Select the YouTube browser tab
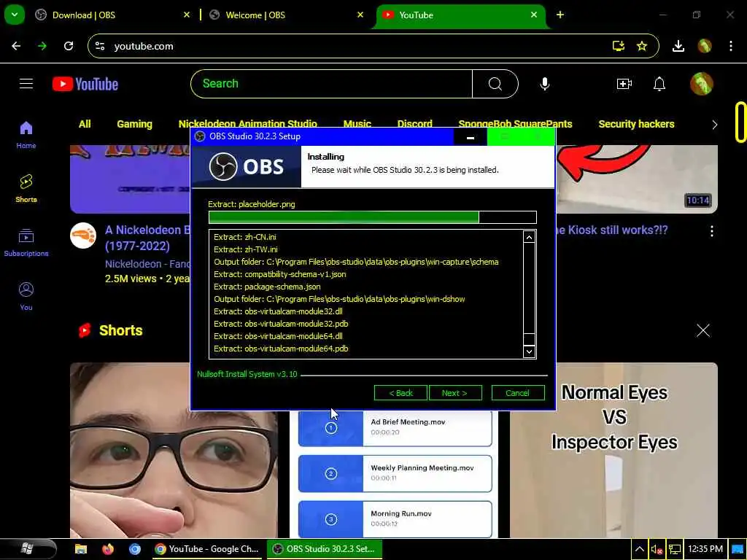This screenshot has height=560, width=747. tap(460, 15)
